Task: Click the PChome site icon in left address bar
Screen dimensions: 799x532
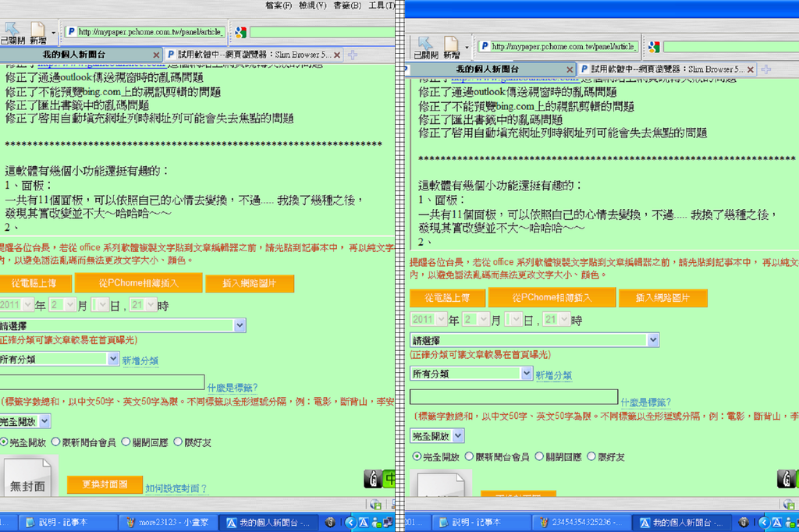Action: (71, 32)
